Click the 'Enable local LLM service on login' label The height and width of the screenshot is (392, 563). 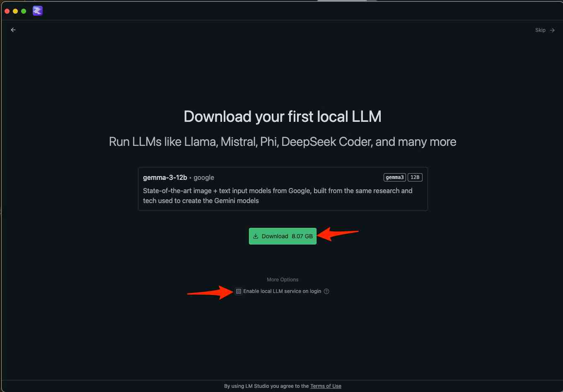(x=282, y=291)
